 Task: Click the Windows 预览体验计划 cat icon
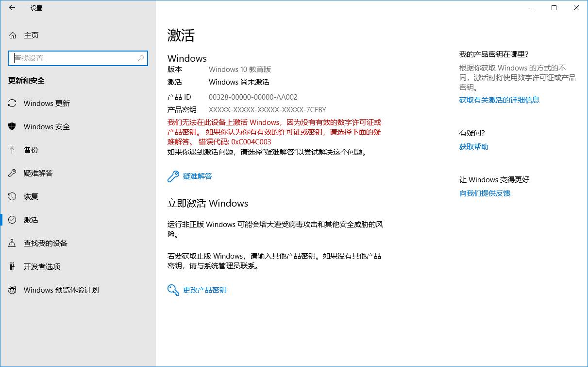tap(12, 290)
